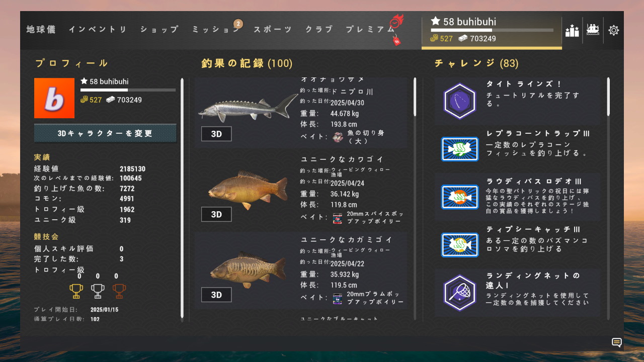
Task: Go to the クラブ tab
Action: click(x=319, y=30)
